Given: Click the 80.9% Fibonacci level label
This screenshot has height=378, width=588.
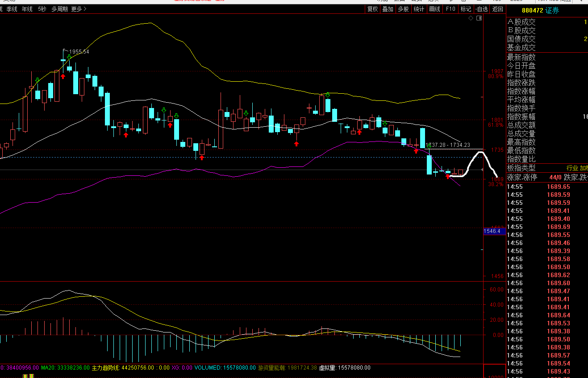Looking at the screenshot, I should click(496, 76).
